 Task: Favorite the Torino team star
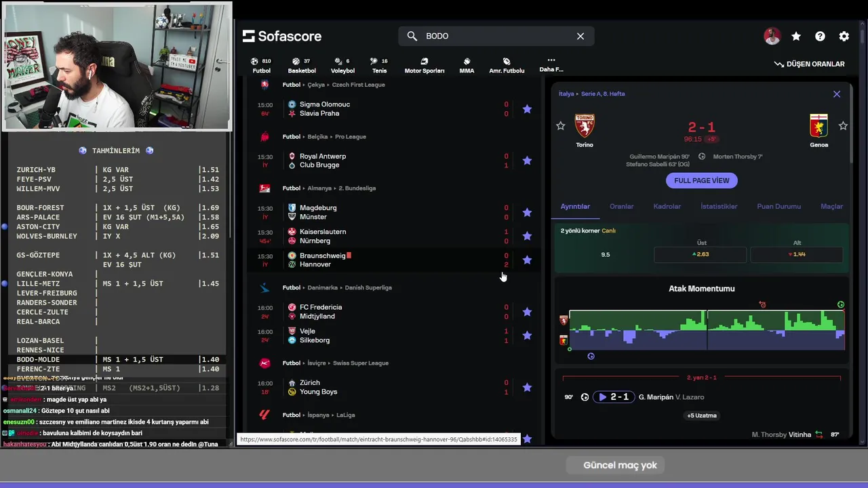pyautogui.click(x=561, y=125)
